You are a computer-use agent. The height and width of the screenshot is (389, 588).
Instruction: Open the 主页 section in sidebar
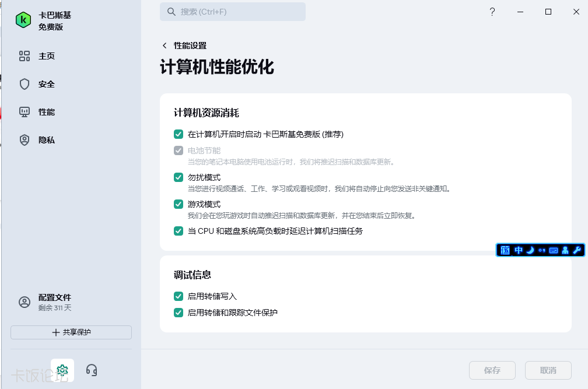pyautogui.click(x=46, y=56)
